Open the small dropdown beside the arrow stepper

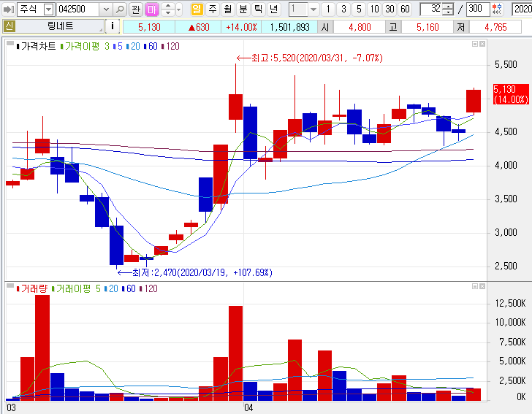coord(179,9)
